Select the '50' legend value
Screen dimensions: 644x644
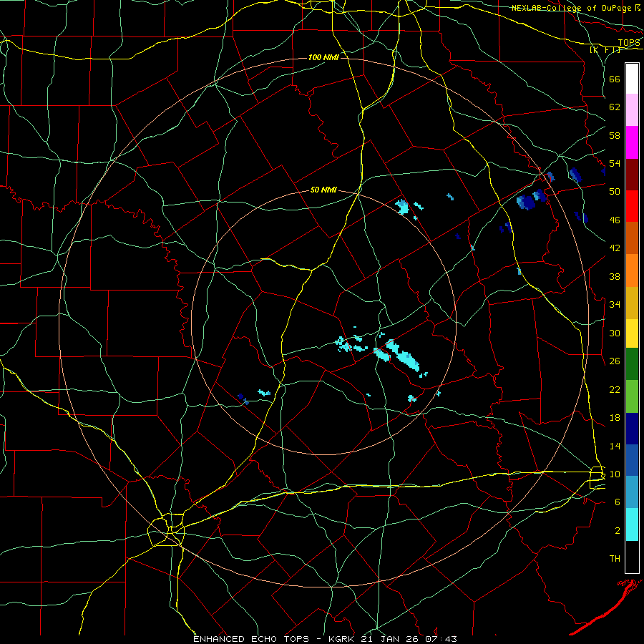point(615,191)
